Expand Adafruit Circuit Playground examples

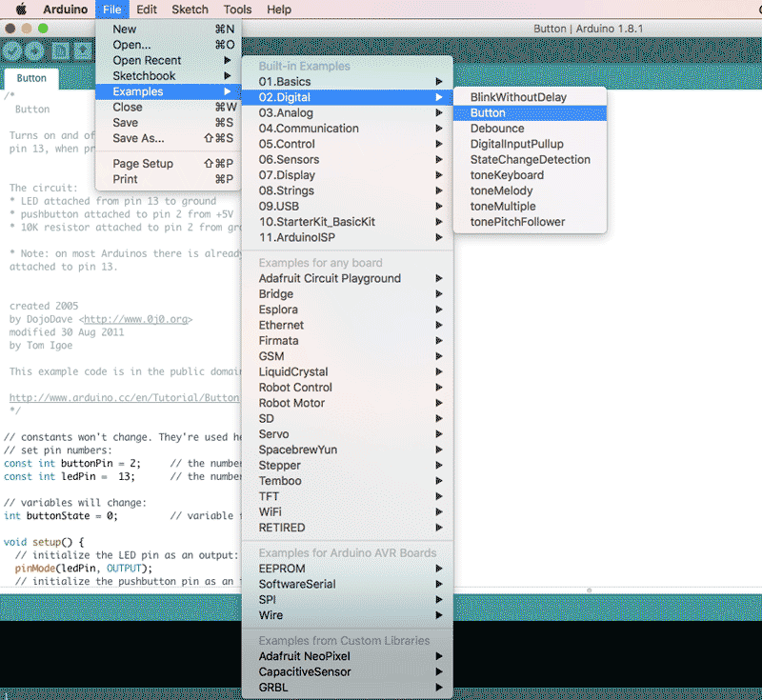point(348,278)
